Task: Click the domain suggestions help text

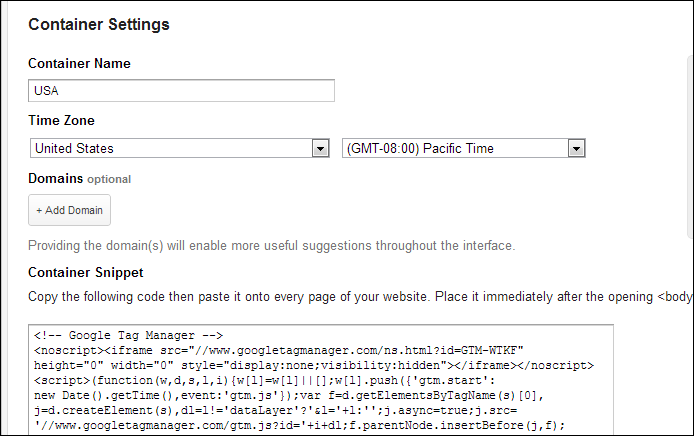Action: [271, 245]
